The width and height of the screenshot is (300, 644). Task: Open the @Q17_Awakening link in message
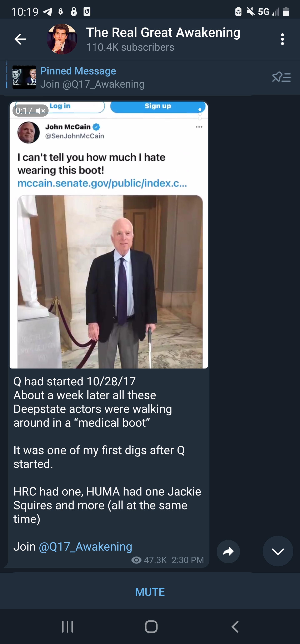coord(85,546)
